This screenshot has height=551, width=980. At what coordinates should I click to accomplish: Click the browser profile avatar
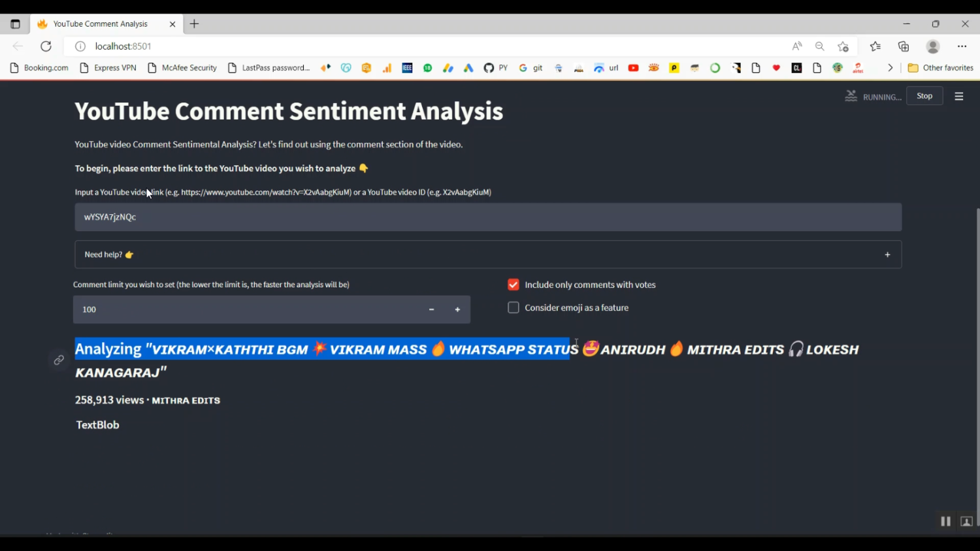(933, 46)
